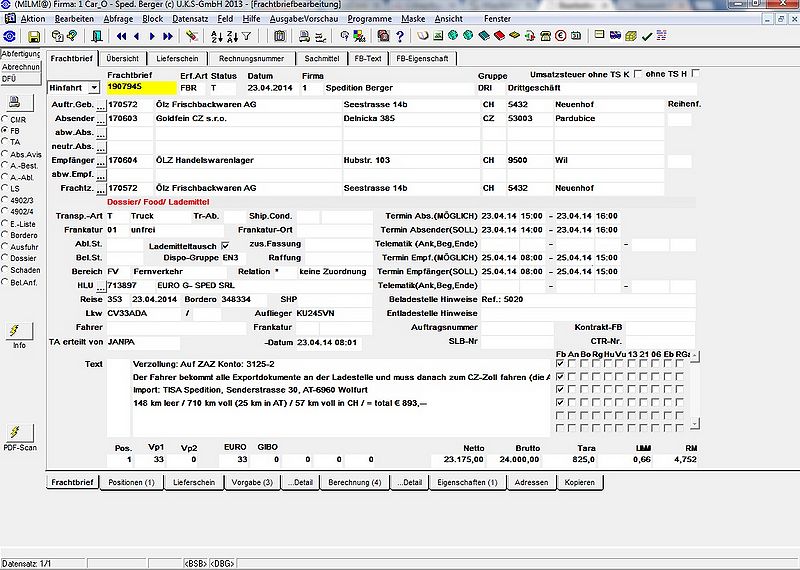Go to the last record arrow

coord(168,36)
